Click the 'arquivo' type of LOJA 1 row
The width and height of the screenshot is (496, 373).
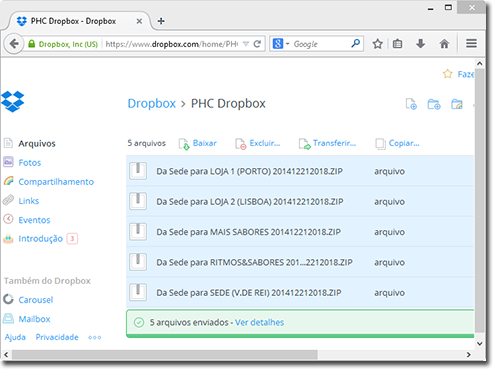(389, 171)
